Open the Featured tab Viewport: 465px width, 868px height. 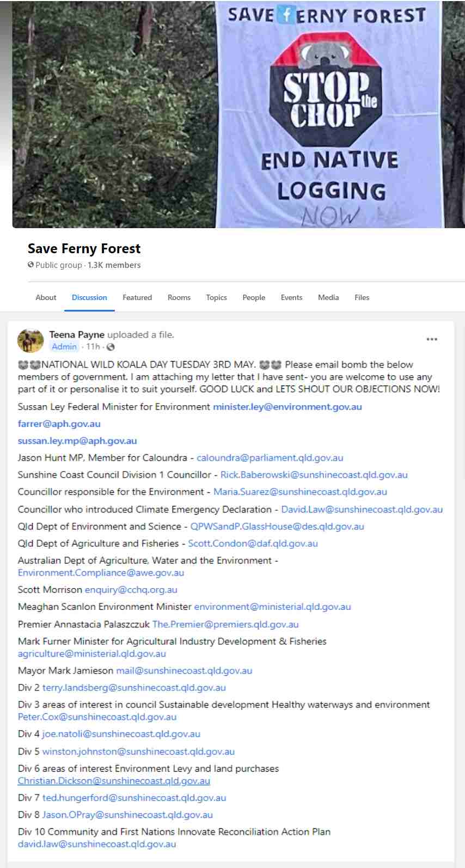tap(137, 297)
